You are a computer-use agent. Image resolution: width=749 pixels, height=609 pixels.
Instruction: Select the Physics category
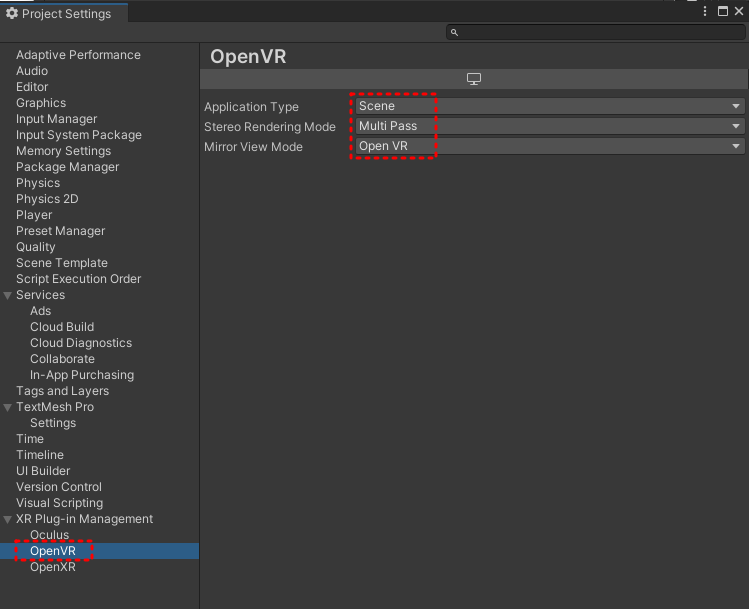coord(38,183)
